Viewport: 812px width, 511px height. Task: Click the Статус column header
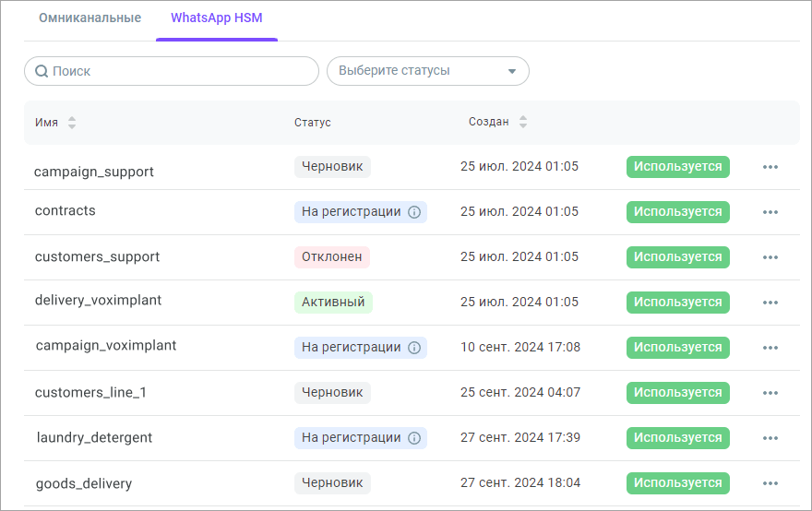(312, 123)
